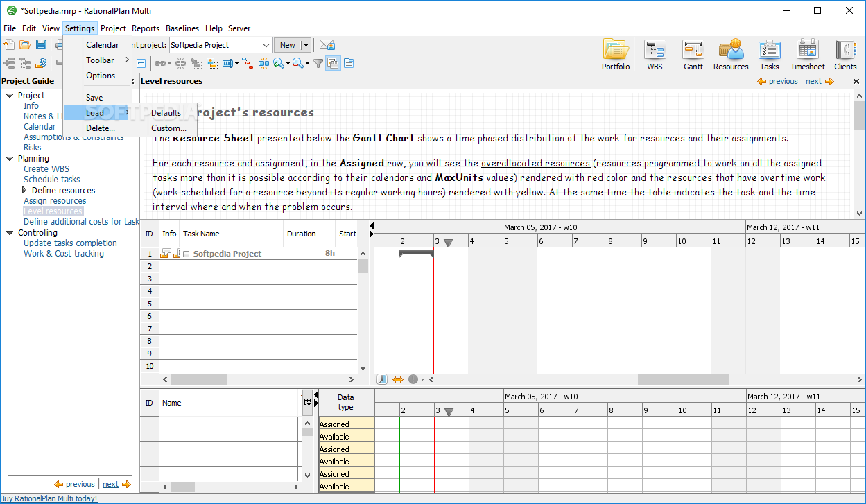Choose Custom... in the Load submenu
866x504 pixels.
click(x=163, y=128)
